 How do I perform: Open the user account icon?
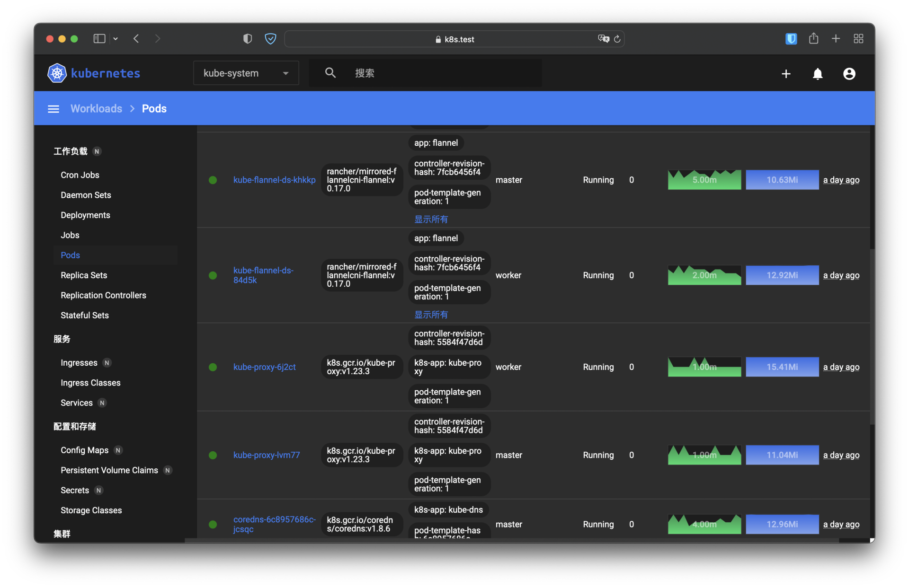pyautogui.click(x=849, y=74)
